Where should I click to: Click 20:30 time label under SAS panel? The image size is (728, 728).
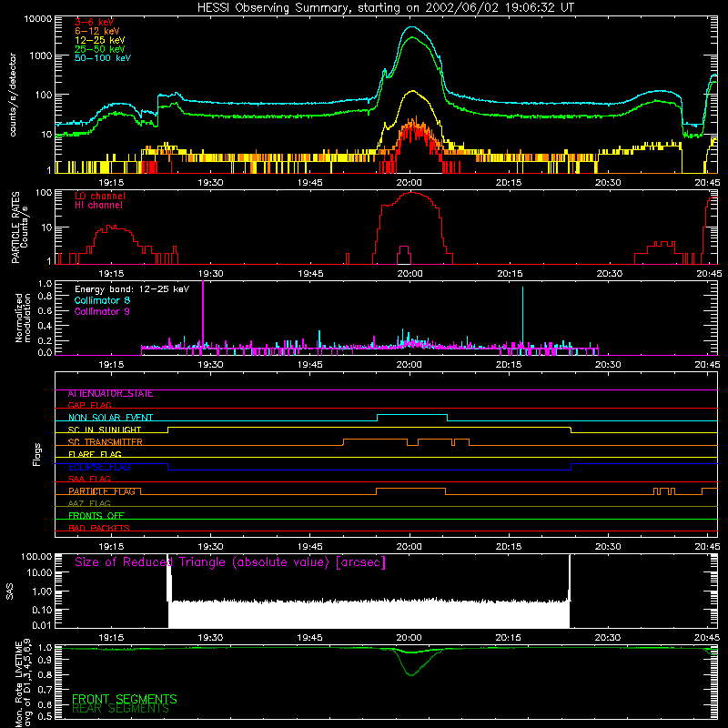click(x=607, y=638)
